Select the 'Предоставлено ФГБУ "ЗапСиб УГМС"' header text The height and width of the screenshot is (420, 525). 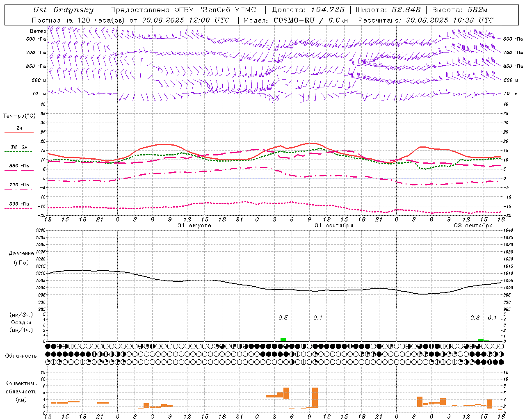[185, 10]
